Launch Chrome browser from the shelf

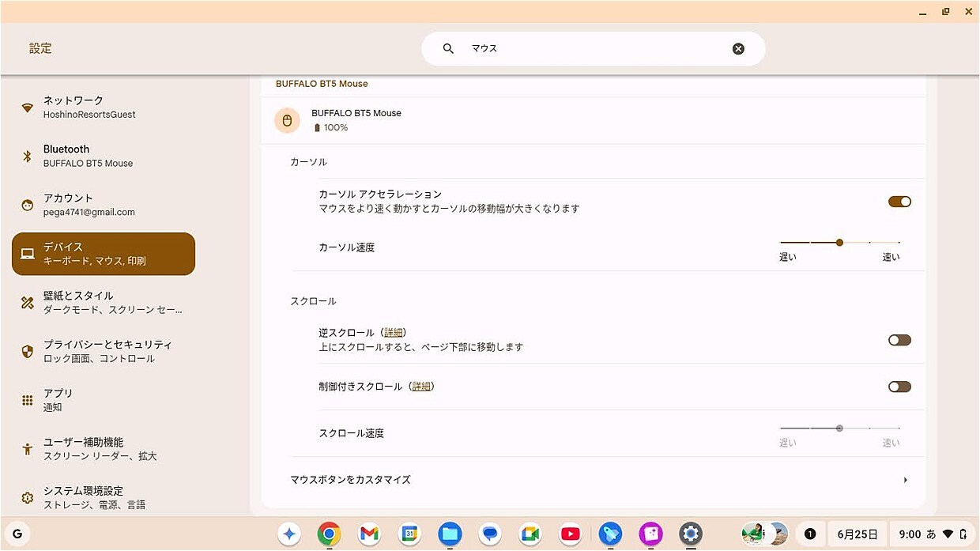329,534
